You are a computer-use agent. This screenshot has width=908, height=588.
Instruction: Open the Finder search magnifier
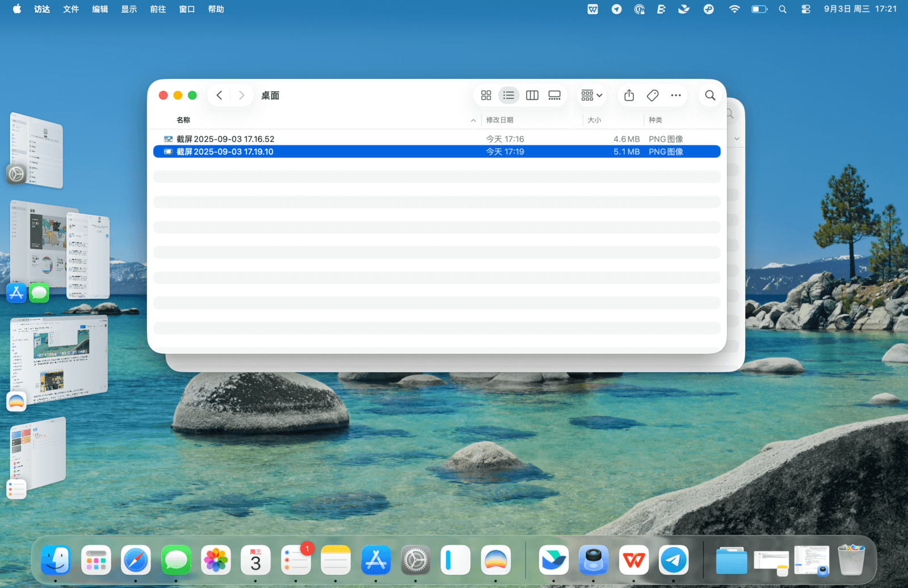(x=710, y=95)
